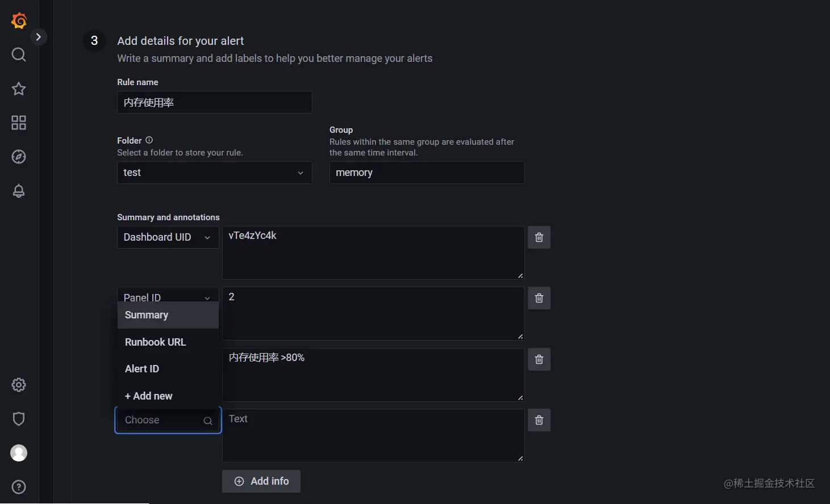Open the Dashboard UID annotation dropdown

point(168,237)
